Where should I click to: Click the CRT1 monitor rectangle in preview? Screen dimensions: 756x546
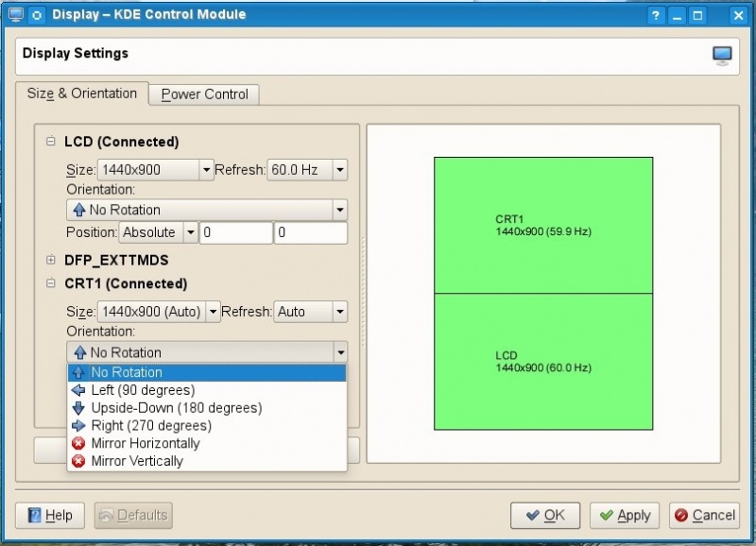click(x=542, y=225)
